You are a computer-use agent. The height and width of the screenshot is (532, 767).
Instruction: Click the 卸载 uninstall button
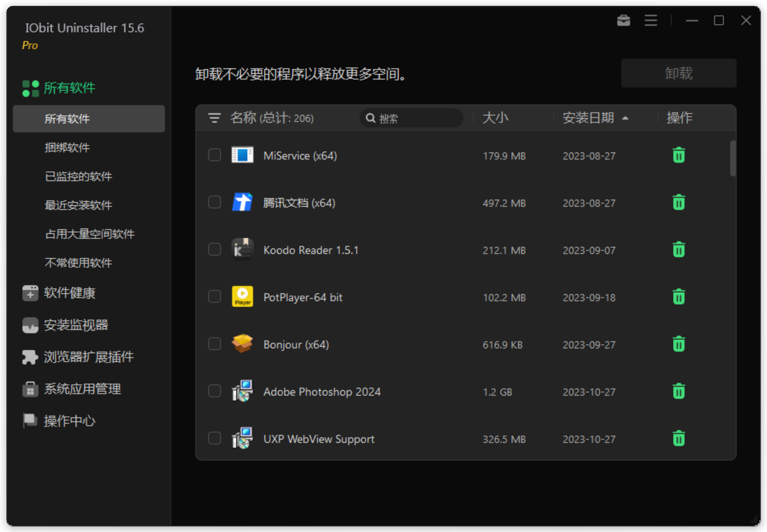click(678, 73)
